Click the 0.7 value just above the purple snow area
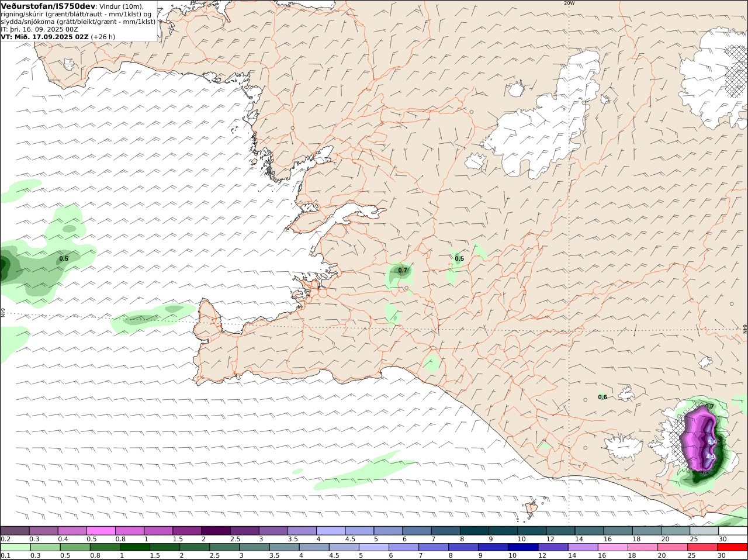Viewport: 748px width, 560px height. pyautogui.click(x=709, y=407)
